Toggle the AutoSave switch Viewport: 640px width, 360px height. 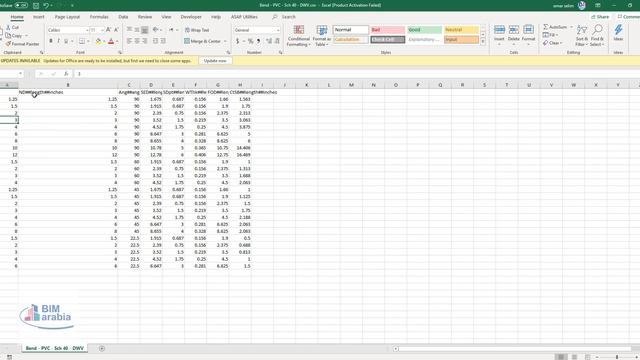click(21, 6)
